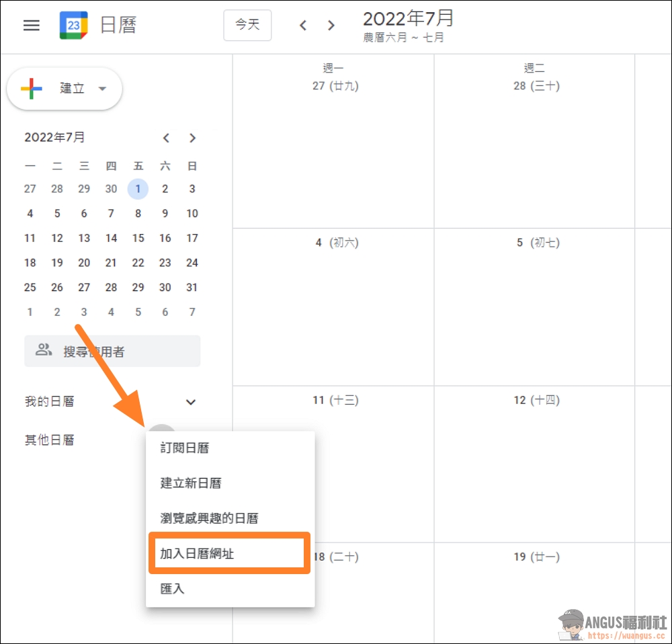
Task: Select date 20 in mini calendar
Action: point(84,263)
